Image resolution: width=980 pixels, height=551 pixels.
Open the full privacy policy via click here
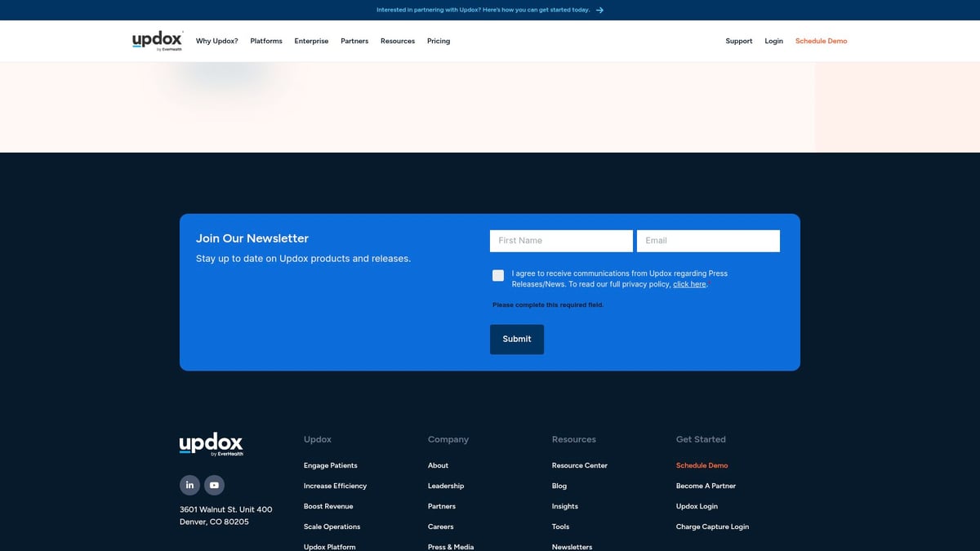click(689, 284)
